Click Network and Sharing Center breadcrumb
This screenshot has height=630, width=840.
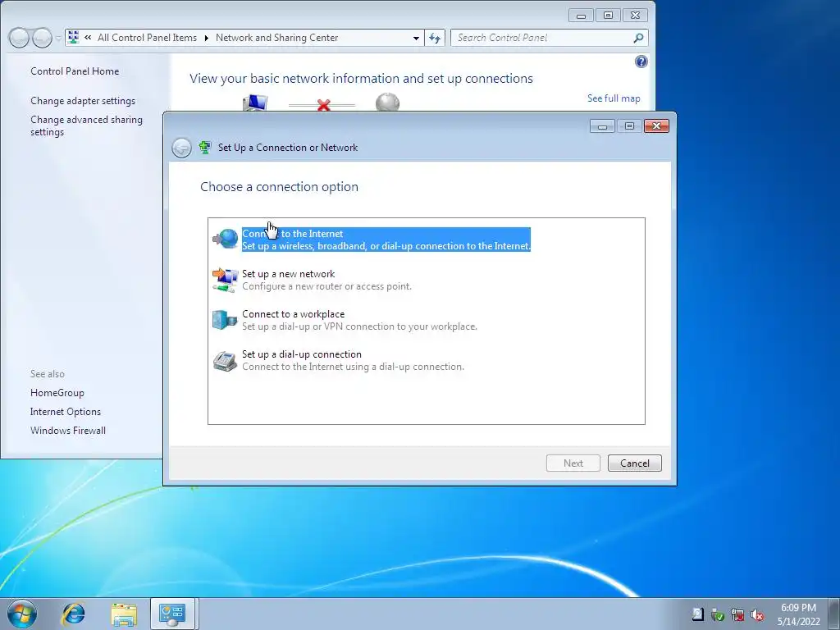tap(277, 38)
